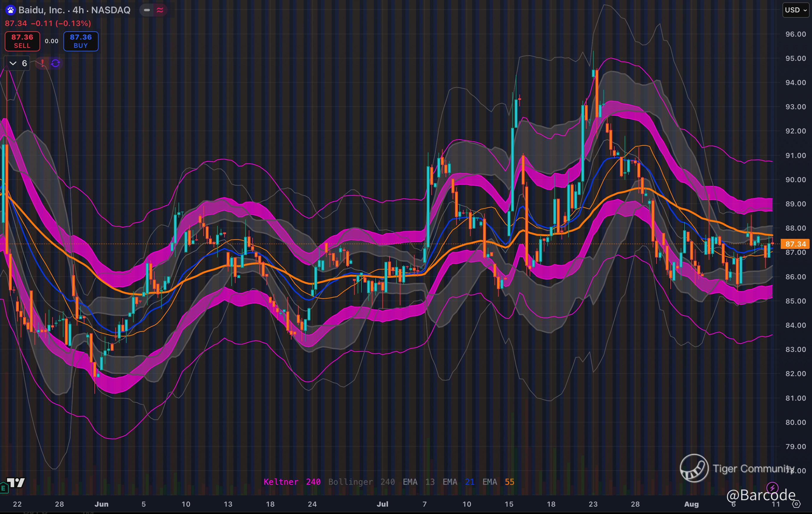Click the Keltner 240 indicator label
This screenshot has width=812, height=514.
[292, 482]
